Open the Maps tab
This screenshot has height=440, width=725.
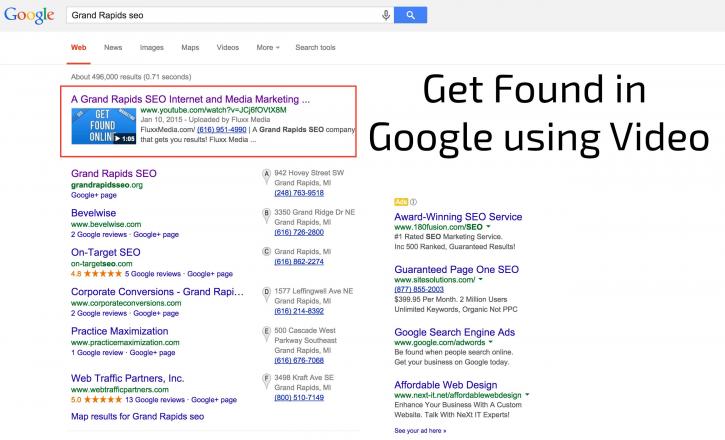tap(190, 47)
